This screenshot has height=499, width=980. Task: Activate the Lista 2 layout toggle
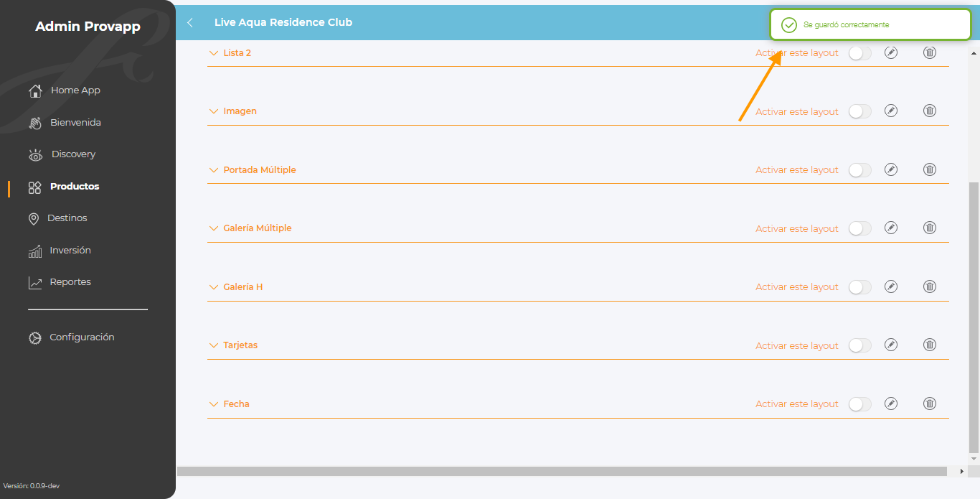click(x=860, y=53)
